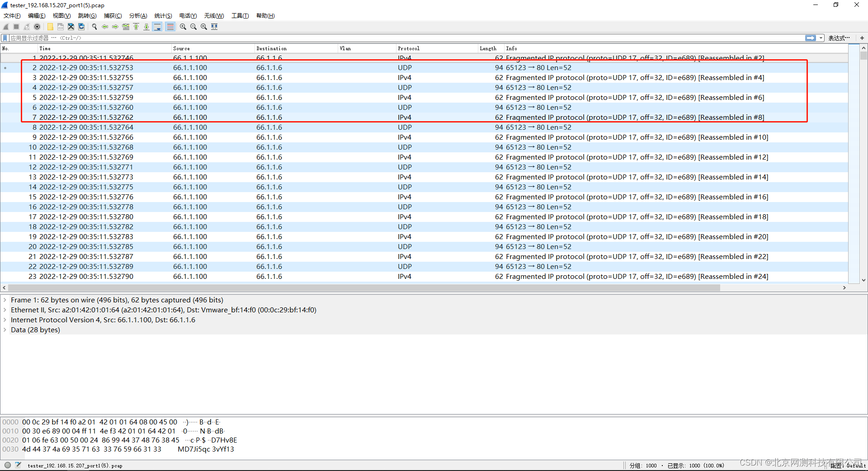
Task: Jump to first packet icon
Action: pos(136,27)
